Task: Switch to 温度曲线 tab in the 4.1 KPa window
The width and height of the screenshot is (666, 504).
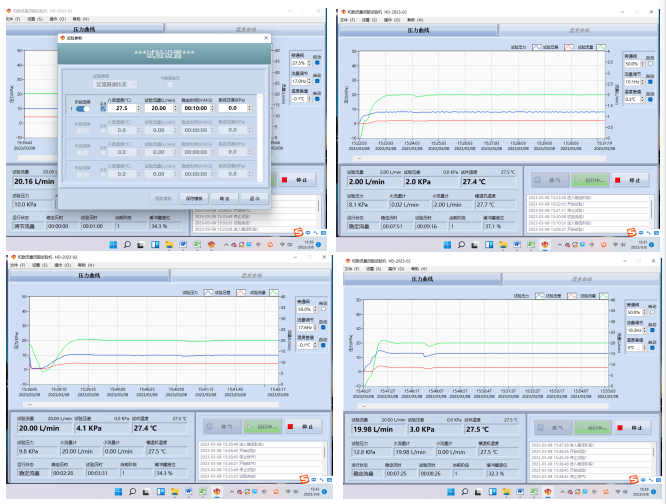Action: click(x=251, y=276)
